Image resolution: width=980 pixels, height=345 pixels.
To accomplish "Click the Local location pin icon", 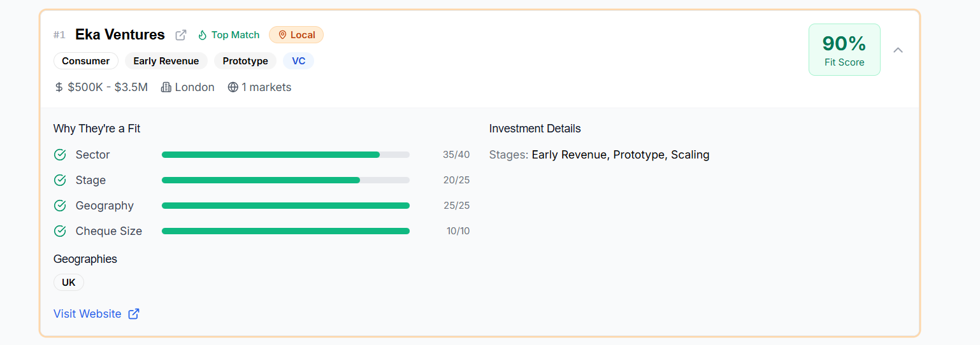I will (282, 35).
